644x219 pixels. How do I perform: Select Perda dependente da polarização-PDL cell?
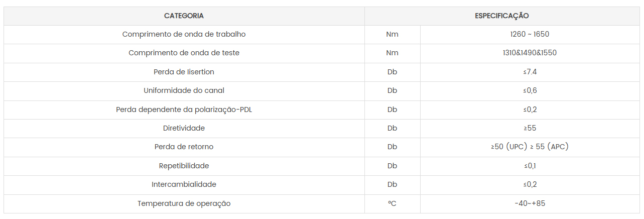point(184,110)
